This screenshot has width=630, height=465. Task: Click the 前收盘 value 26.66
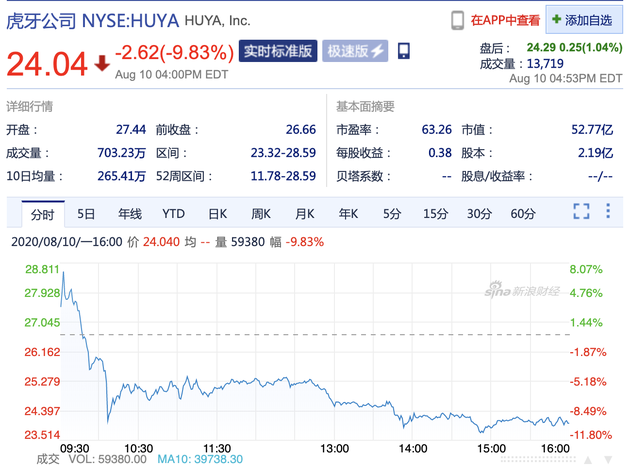(x=301, y=130)
